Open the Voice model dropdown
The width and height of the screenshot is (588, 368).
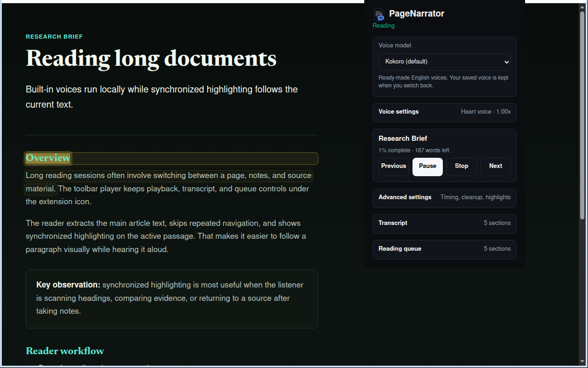tap(444, 62)
